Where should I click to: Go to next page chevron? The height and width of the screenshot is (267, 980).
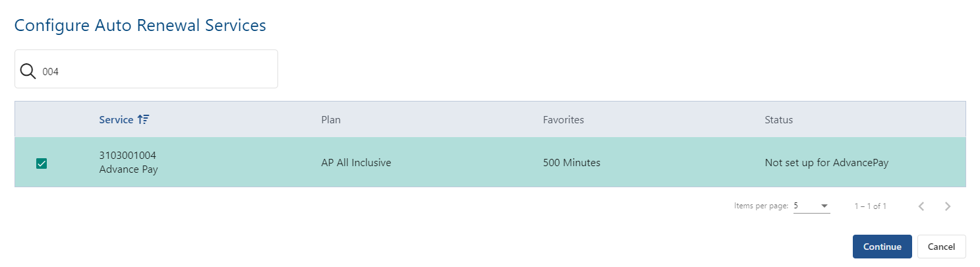tap(948, 206)
